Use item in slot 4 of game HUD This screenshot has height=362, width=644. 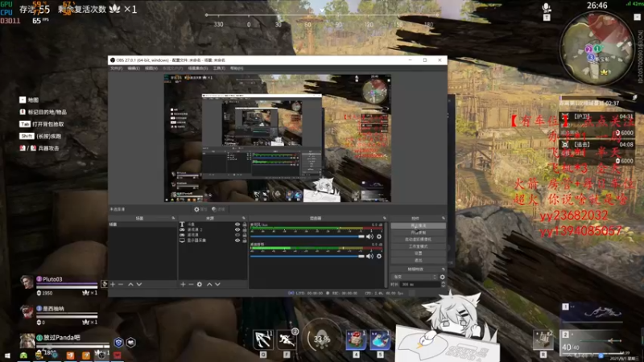coord(356,339)
